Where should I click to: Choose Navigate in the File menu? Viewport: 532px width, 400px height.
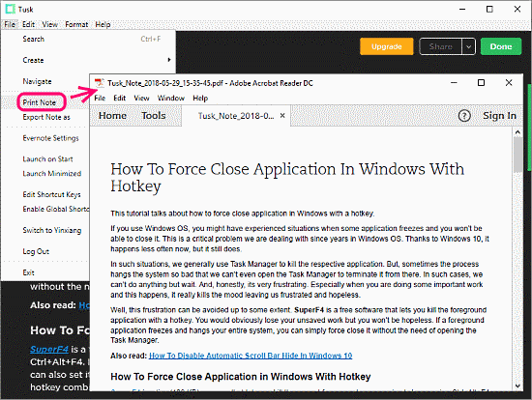37,81
